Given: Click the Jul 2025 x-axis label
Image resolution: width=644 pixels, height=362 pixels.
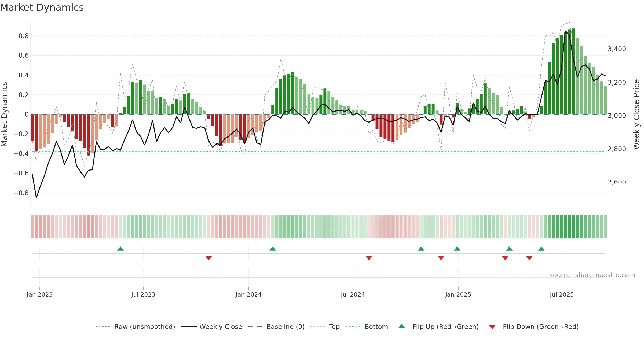Looking at the screenshot, I should 562,294.
